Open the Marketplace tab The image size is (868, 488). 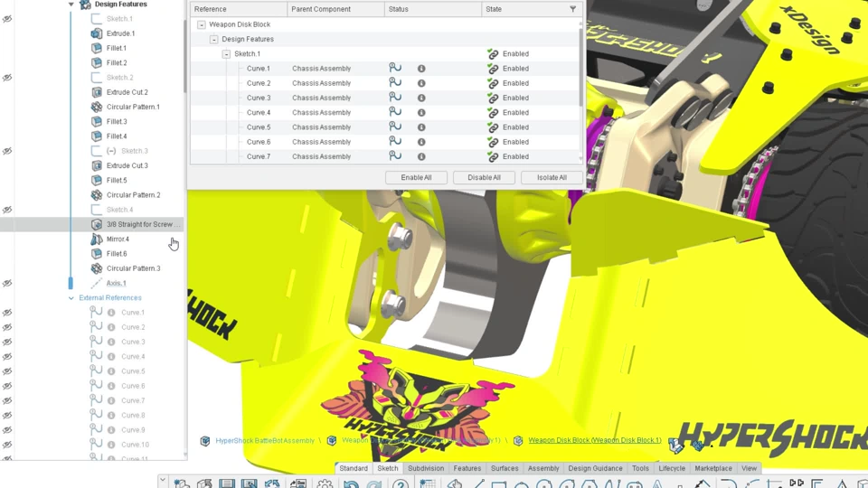point(713,468)
